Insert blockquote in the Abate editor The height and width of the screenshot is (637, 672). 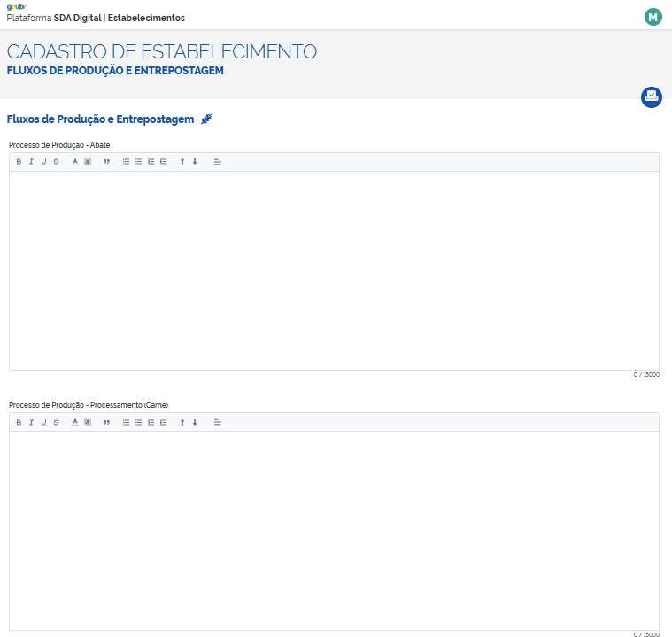(x=106, y=162)
